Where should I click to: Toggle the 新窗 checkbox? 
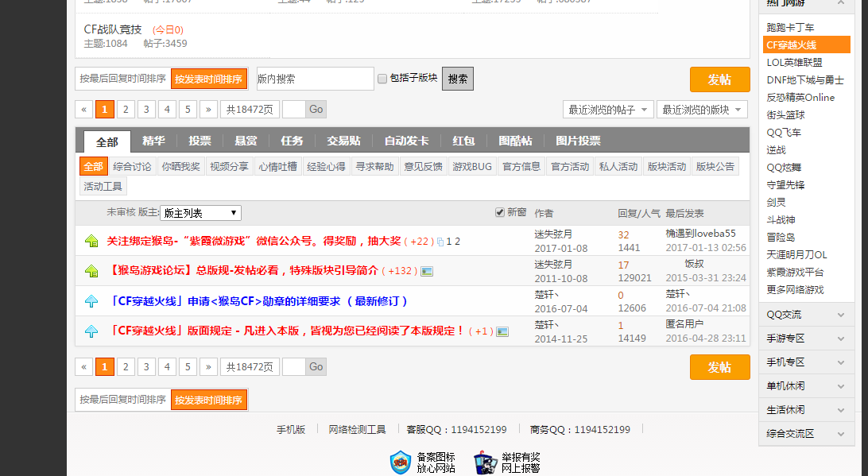(x=500, y=212)
